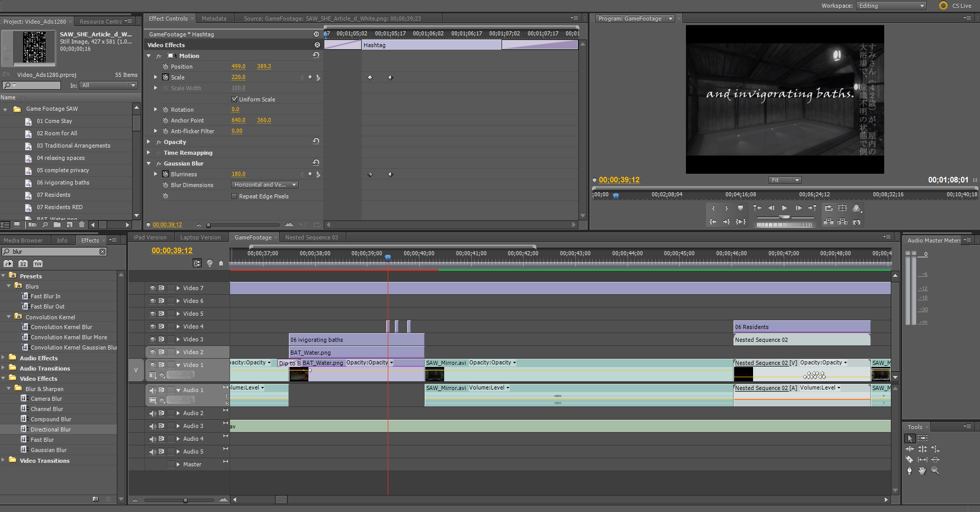980x512 pixels.
Task: Select the Track Select tool
Action: point(923,438)
